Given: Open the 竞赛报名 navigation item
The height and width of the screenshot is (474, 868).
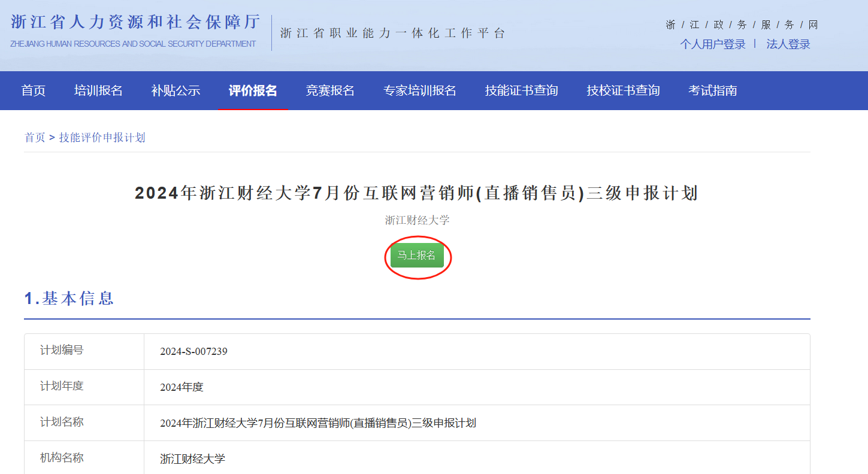Looking at the screenshot, I should point(330,90).
